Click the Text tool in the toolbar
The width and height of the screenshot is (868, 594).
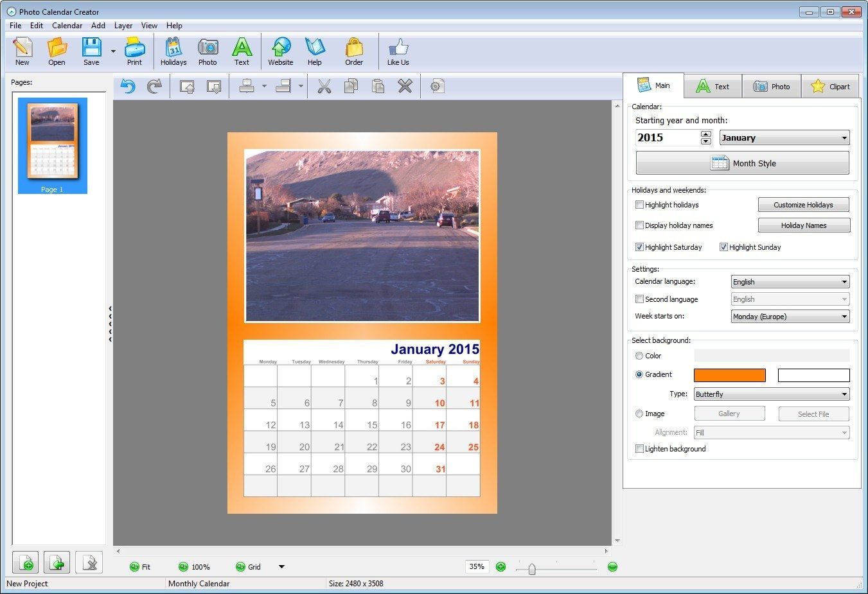click(242, 51)
